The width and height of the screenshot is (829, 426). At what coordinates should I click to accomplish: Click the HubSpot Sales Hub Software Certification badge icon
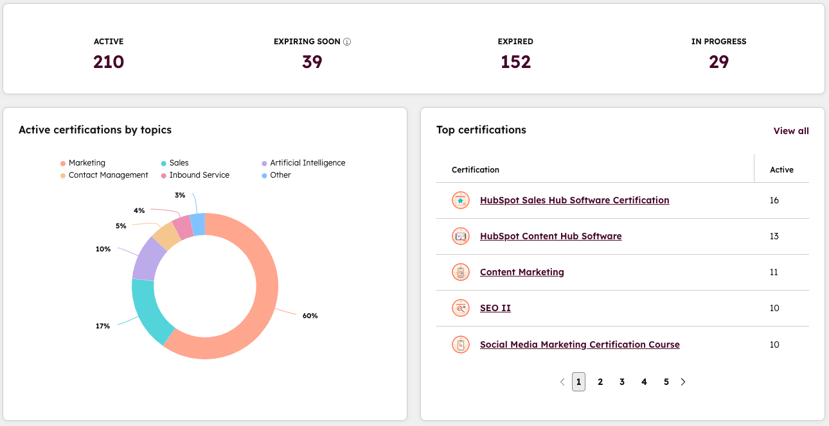(461, 200)
